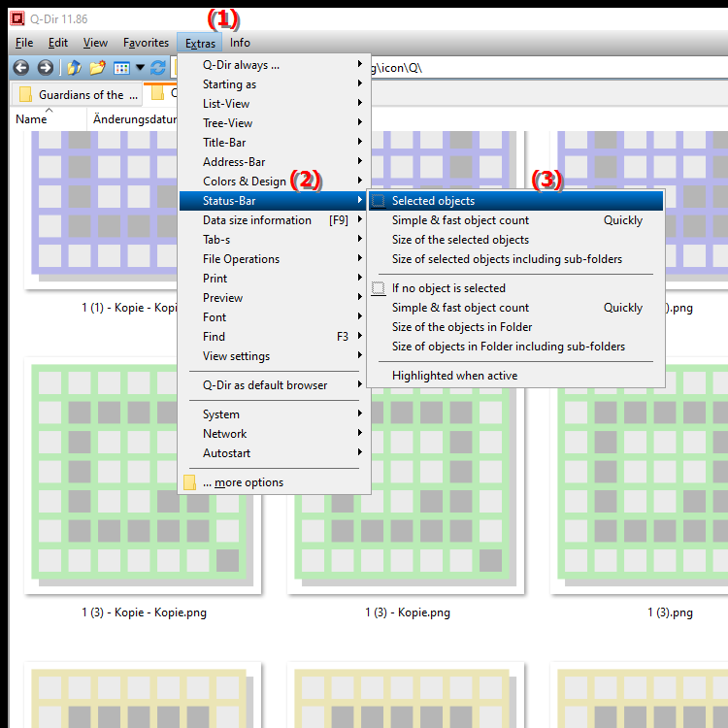Expand the Q-Dir always ... submenu

tap(275, 64)
